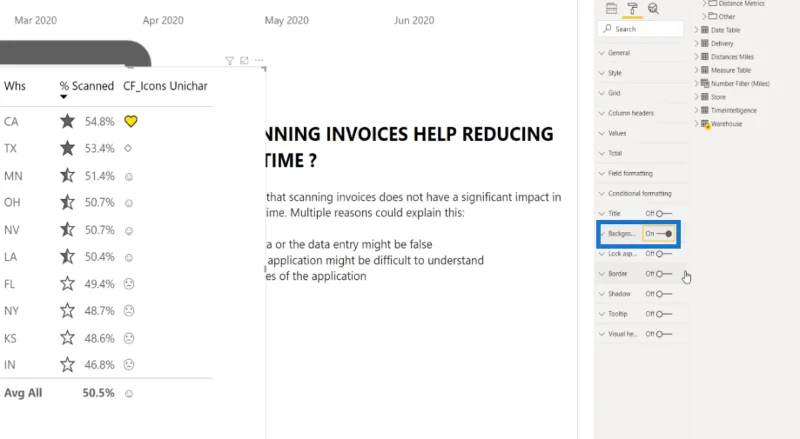Click the smiley icon in the OH row
800x439 pixels.
pyautogui.click(x=129, y=203)
